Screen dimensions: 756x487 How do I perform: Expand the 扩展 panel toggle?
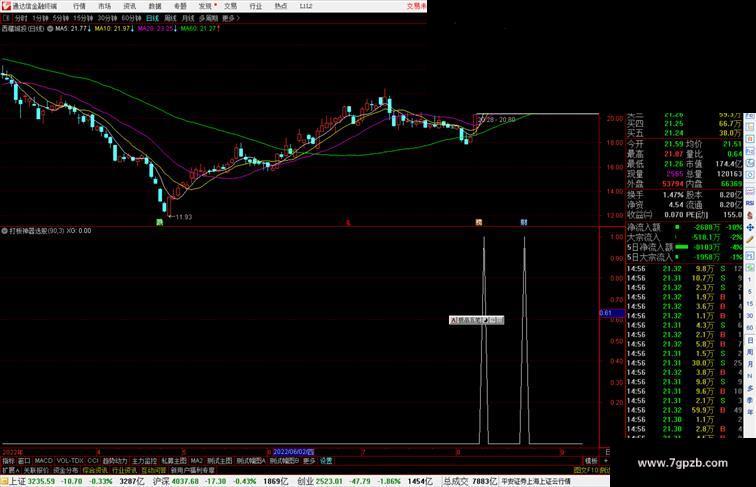click(x=11, y=470)
